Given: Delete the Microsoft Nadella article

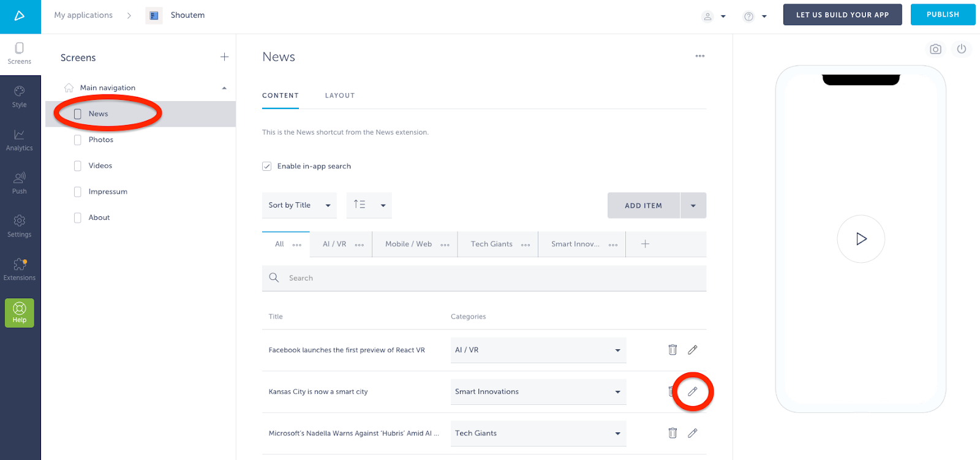Looking at the screenshot, I should 673,433.
